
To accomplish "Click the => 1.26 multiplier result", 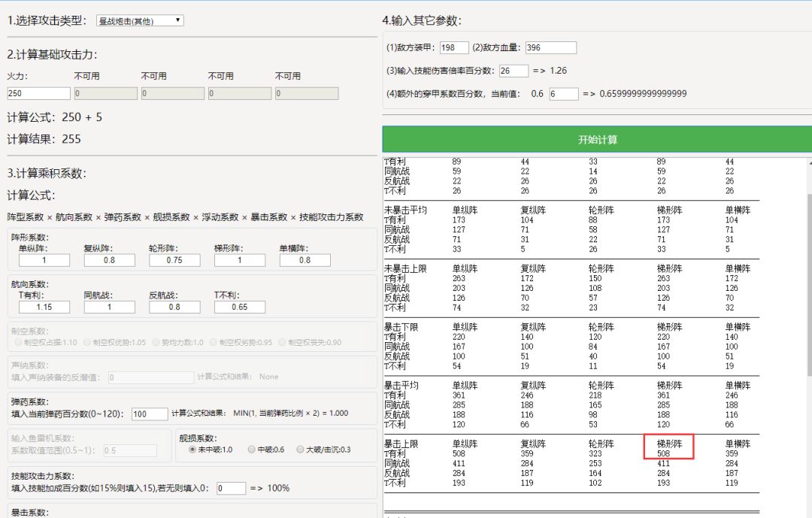I will [550, 71].
